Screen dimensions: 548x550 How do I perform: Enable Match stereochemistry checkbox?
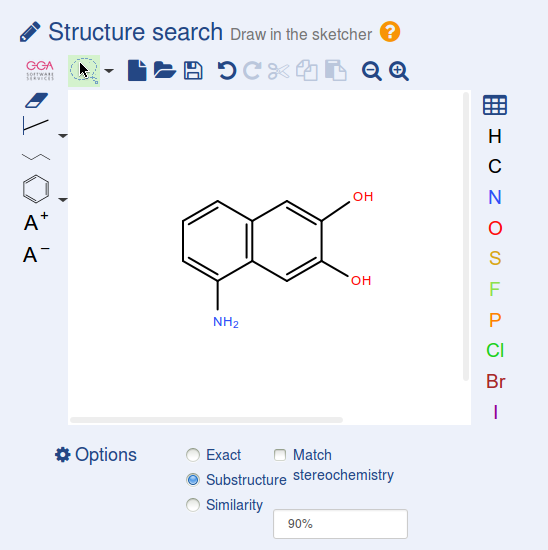[x=280, y=455]
